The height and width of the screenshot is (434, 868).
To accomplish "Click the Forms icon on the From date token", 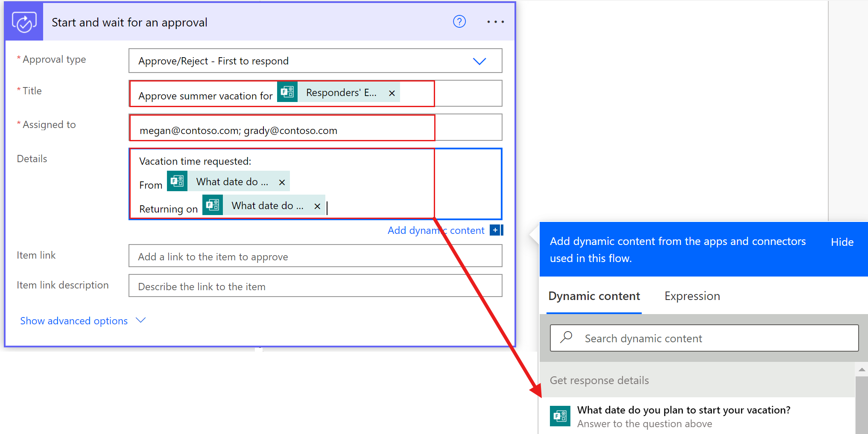I will point(177,181).
